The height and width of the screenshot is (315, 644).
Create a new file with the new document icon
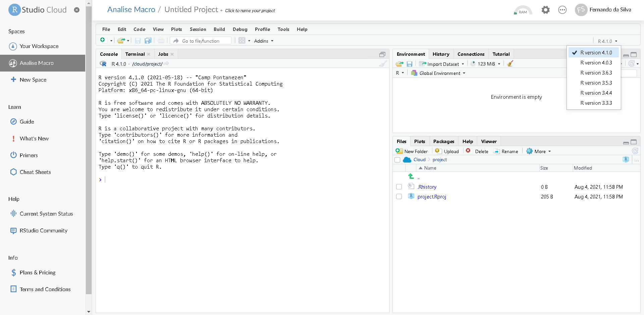(x=103, y=40)
